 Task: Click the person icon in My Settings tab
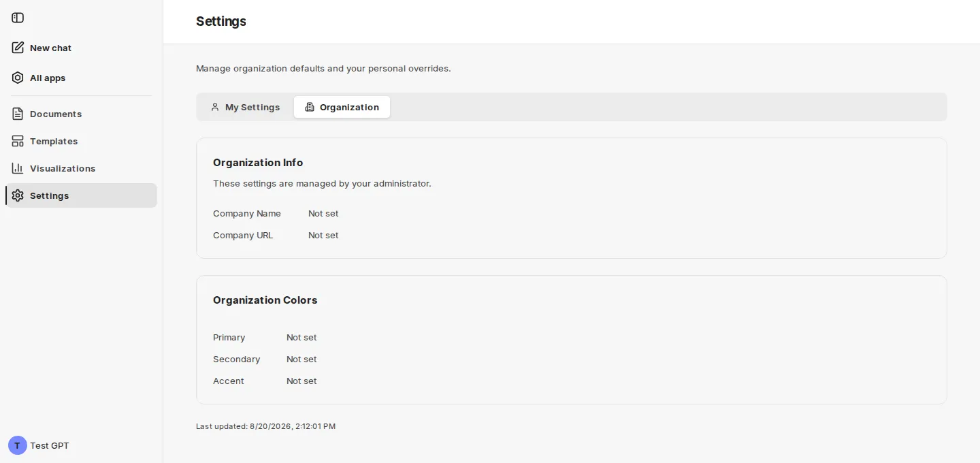pos(215,107)
